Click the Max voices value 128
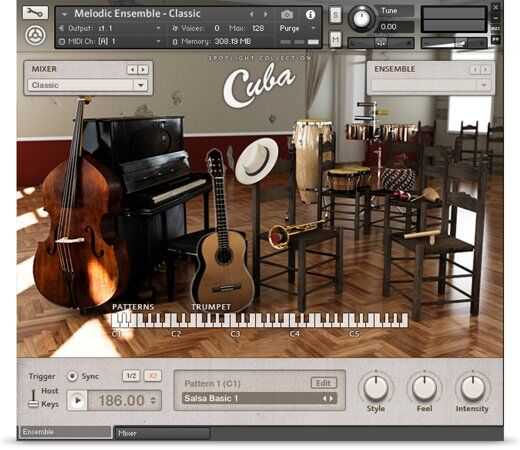The image size is (520, 450). 258,28
